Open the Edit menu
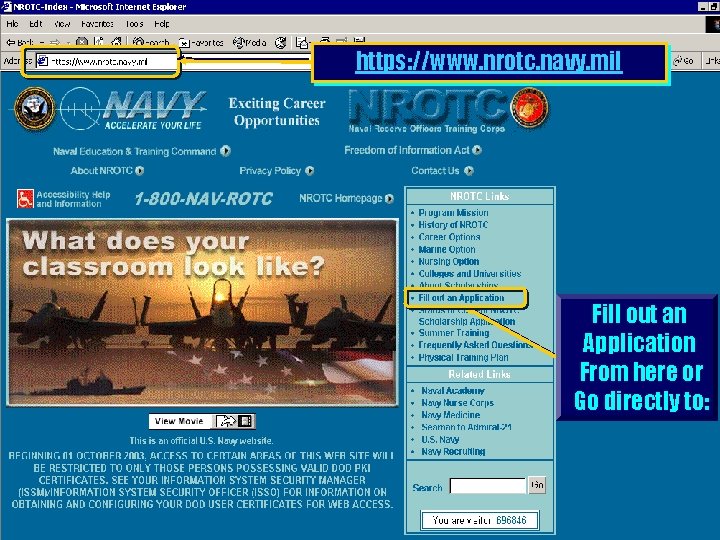Image resolution: width=720 pixels, height=540 pixels. tap(35, 24)
